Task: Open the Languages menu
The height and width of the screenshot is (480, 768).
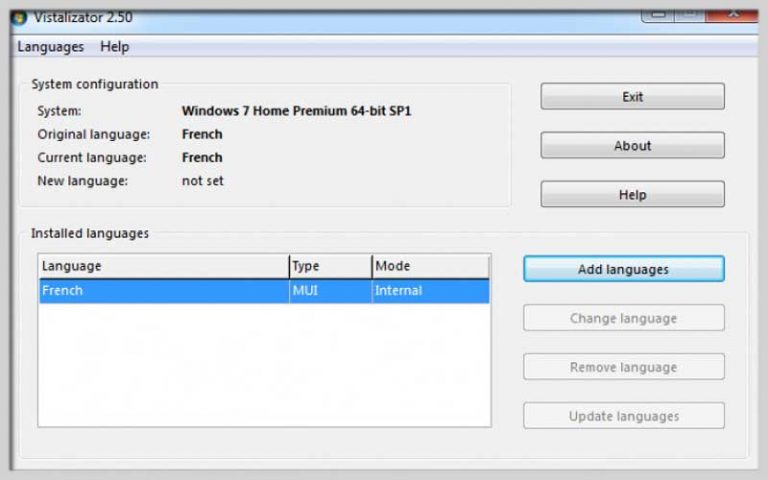Action: point(50,47)
